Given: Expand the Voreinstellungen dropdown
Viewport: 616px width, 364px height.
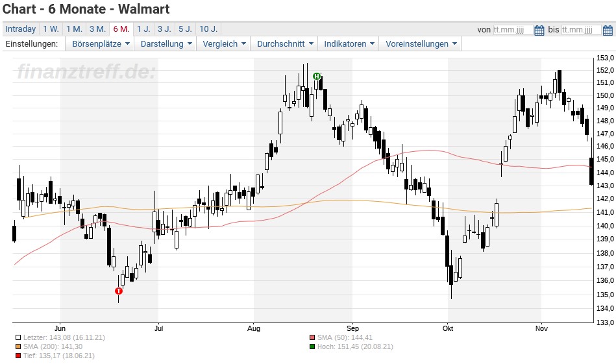Looking at the screenshot, I should click(421, 43).
